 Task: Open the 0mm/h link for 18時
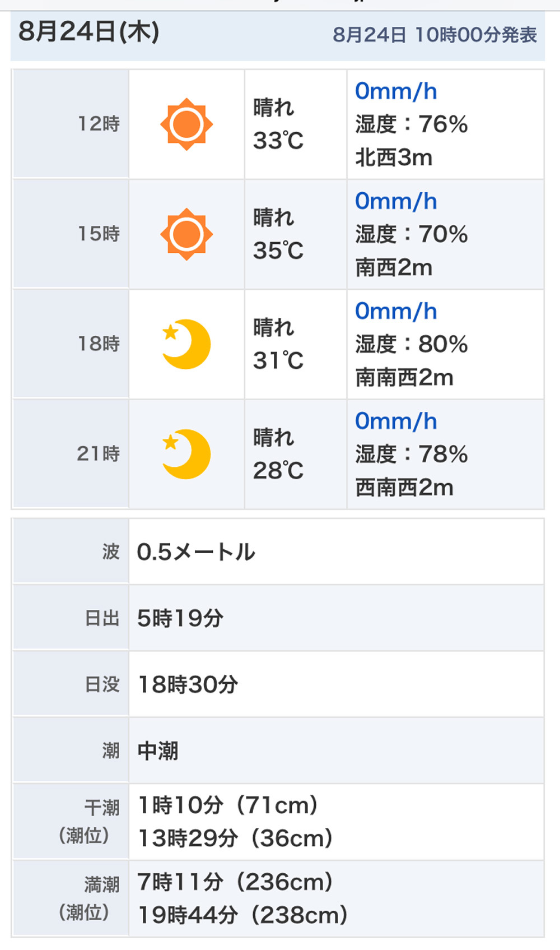[x=396, y=311]
